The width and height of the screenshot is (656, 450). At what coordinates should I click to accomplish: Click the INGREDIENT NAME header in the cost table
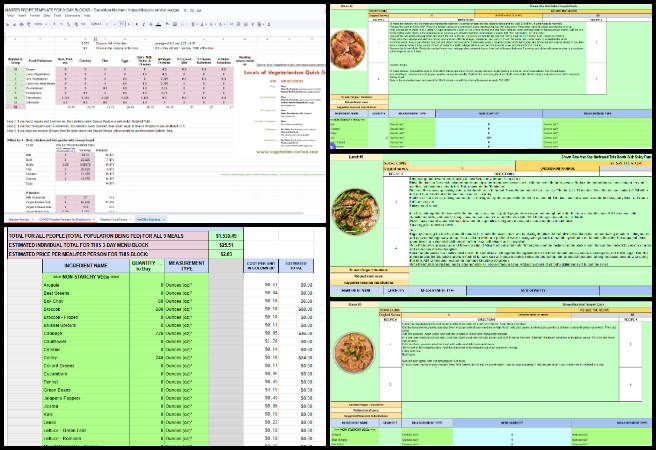86,266
